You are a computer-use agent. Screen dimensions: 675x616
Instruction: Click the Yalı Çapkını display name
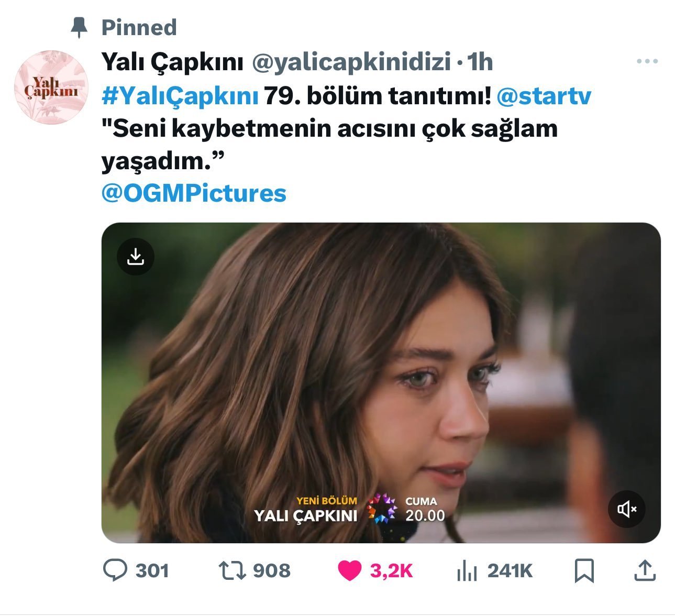coord(172,62)
